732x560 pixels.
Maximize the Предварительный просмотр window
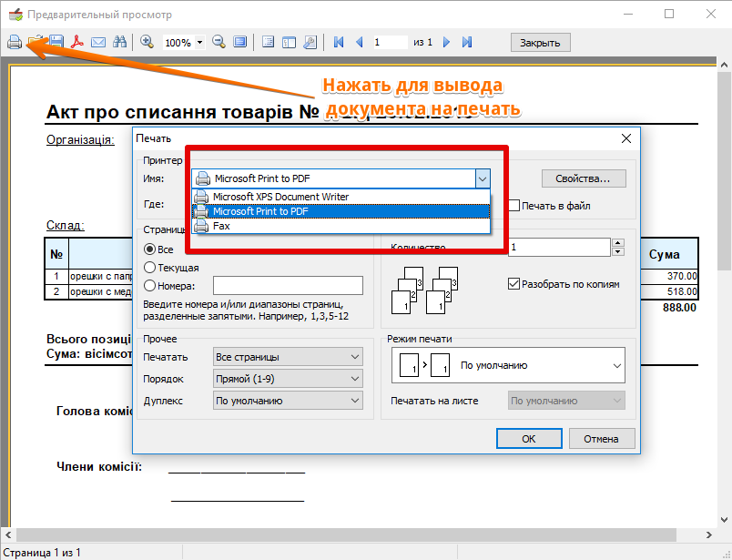point(669,14)
